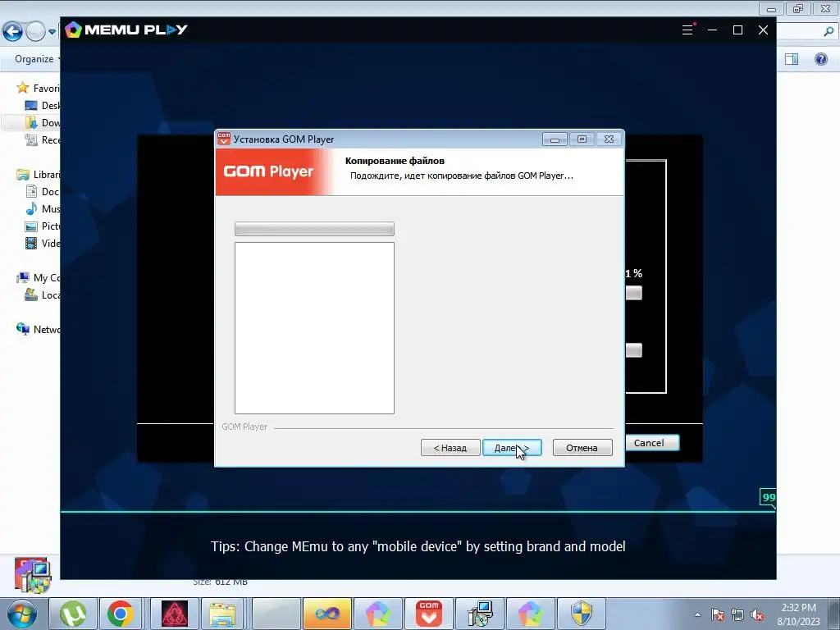The width and height of the screenshot is (840, 630).
Task: Open the blank gray taskbar button
Action: 276,614
